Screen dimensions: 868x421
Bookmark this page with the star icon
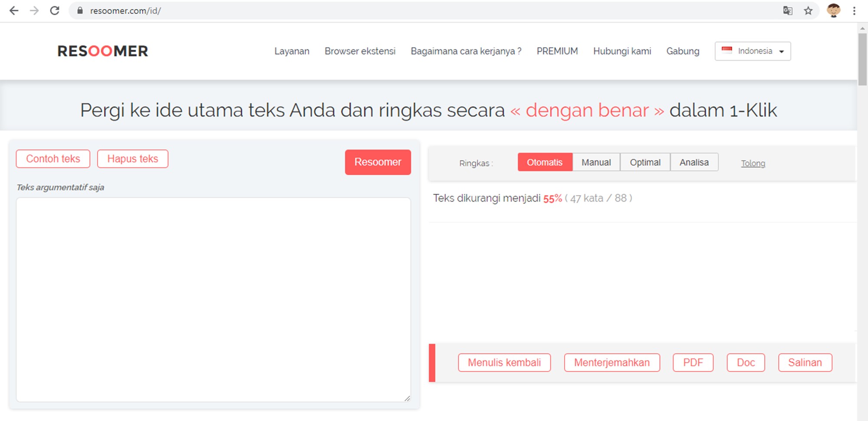tap(808, 10)
